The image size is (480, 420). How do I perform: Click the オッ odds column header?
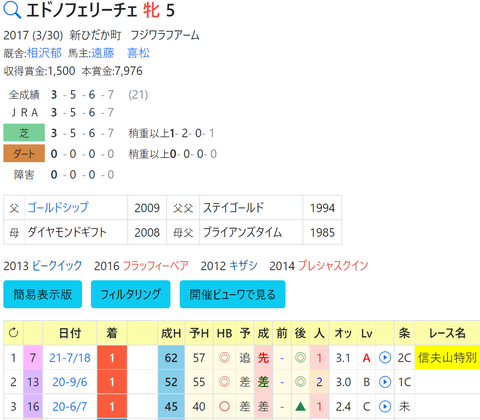pos(343,333)
